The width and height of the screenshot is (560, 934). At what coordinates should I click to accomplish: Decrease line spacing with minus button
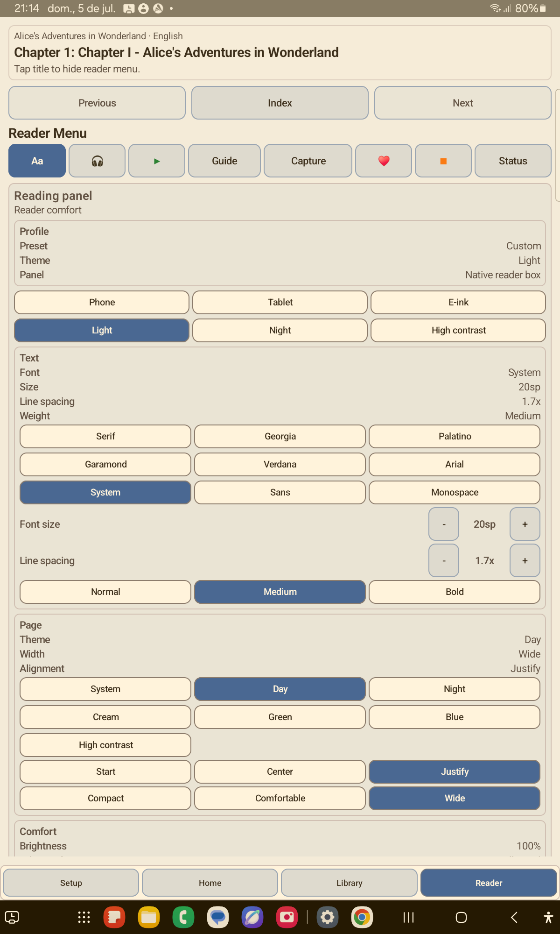(444, 560)
